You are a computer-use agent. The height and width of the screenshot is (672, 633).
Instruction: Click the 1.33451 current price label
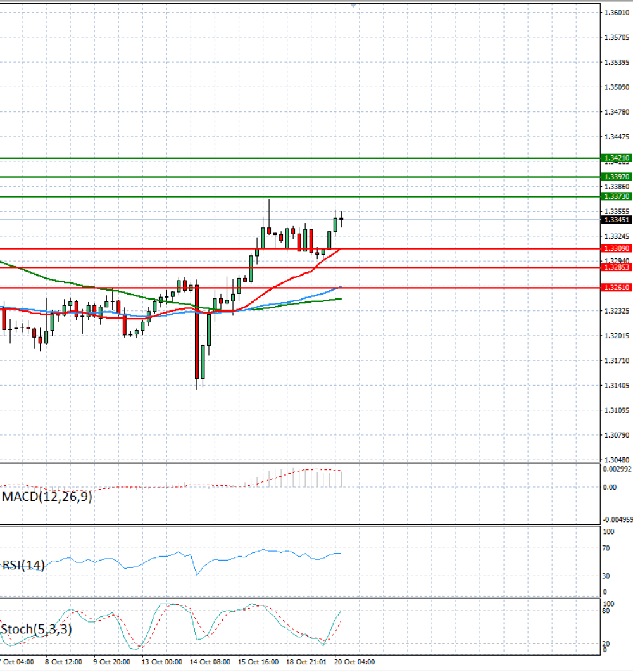[617, 220]
